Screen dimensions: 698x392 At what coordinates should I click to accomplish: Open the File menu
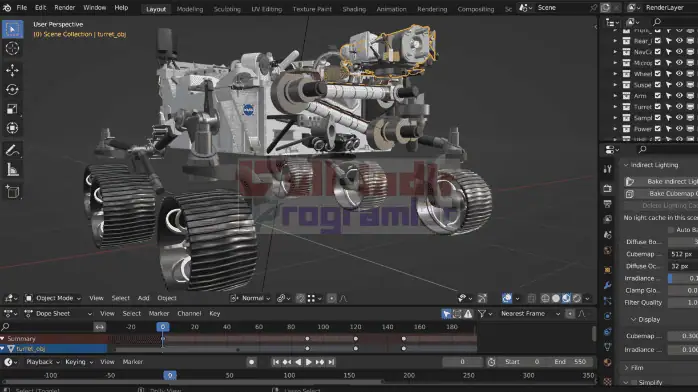(21, 8)
